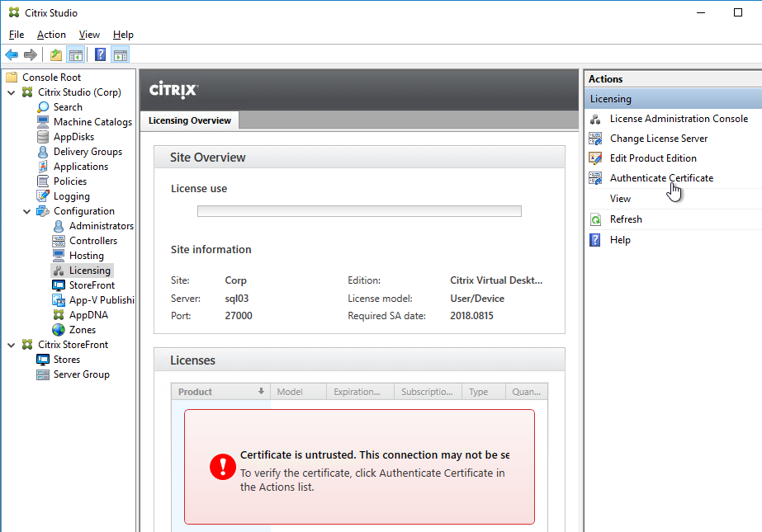Click the SA date '2018.0815'
This screenshot has height=532, width=762.
(471, 316)
